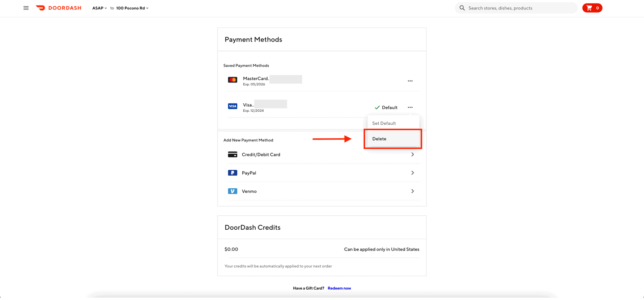Screen dimensions: 644x300
Task: Expand the Venmo row chevron
Action: pyautogui.click(x=413, y=191)
